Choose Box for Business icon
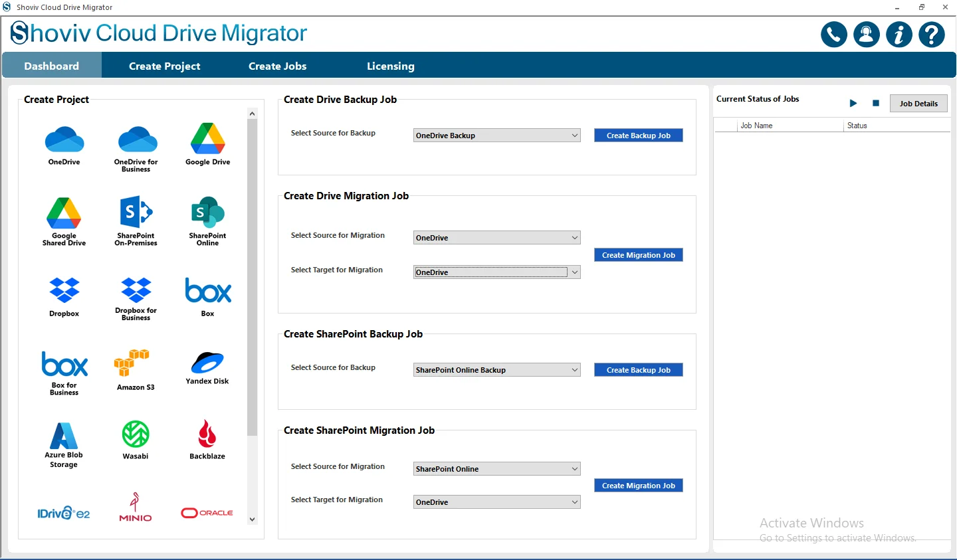The width and height of the screenshot is (957, 560). coord(64,364)
